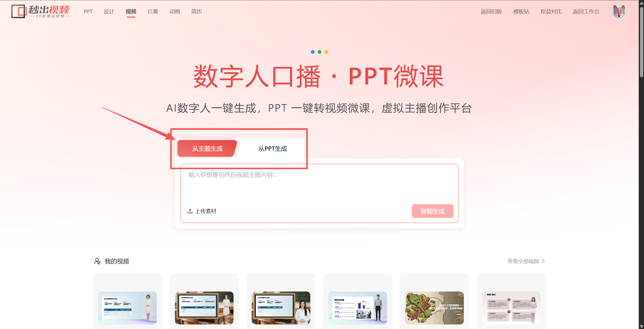Open the user avatar profile
Image resolution: width=644 pixels, height=329 pixels.
point(619,12)
